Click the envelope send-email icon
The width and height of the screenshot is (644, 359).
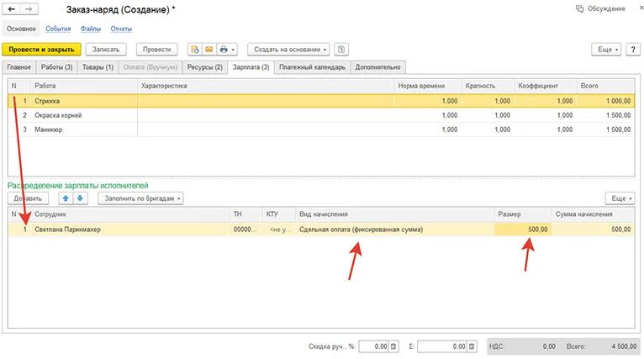pyautogui.click(x=209, y=50)
